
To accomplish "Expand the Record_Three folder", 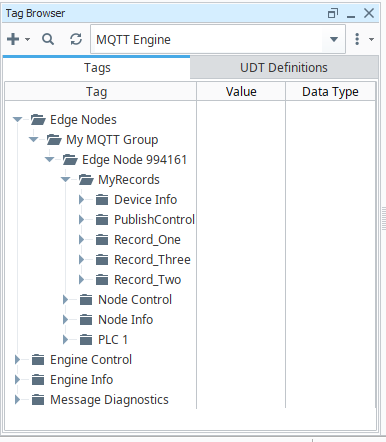I will click(x=81, y=259).
